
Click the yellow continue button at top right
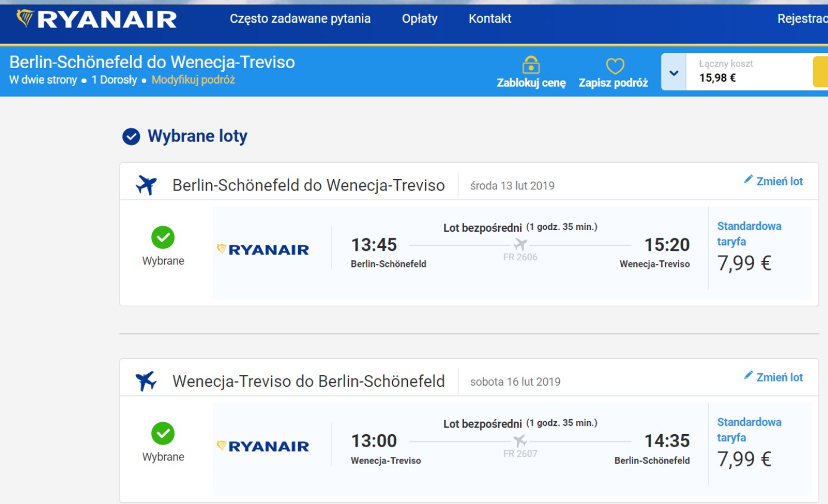pos(820,72)
